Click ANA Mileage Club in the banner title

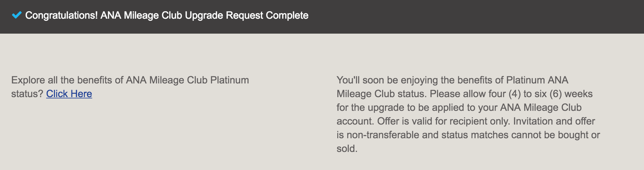click(141, 15)
